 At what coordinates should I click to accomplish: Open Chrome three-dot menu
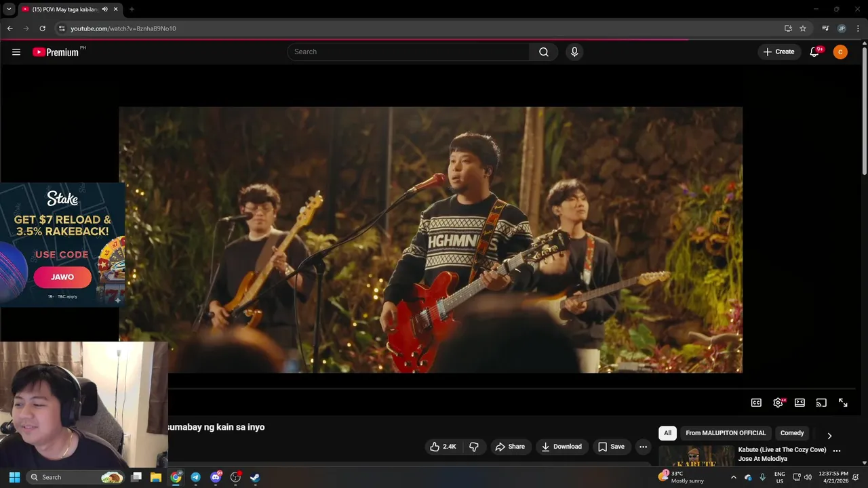point(858,28)
